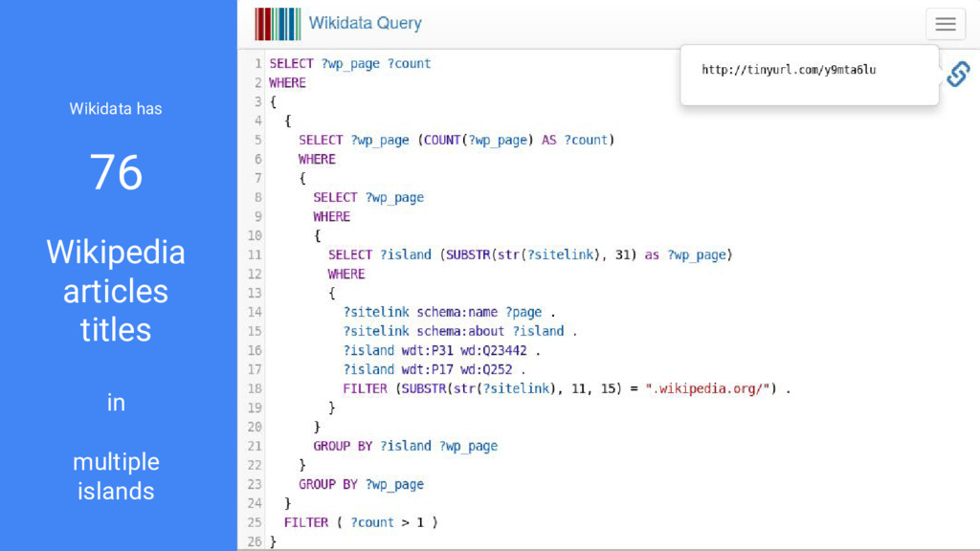The image size is (980, 551).
Task: Click '?island wdt:P17 wd:Q252' line
Action: (x=434, y=370)
